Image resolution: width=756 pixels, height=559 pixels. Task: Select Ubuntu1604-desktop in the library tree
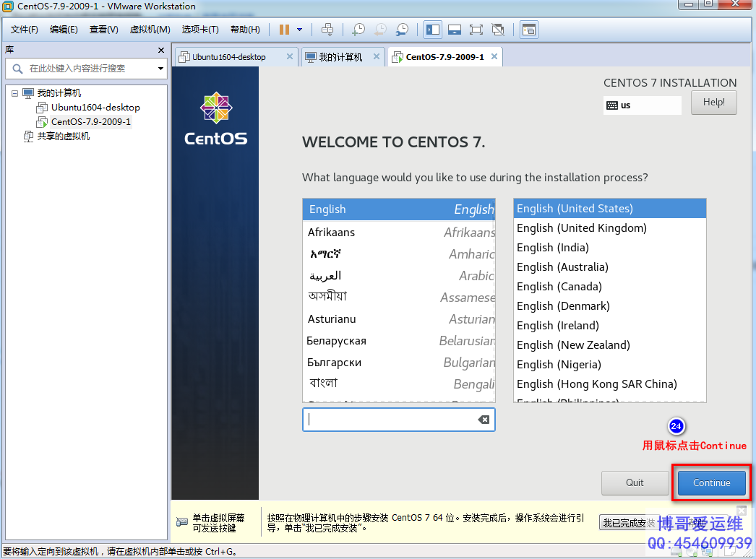click(x=95, y=107)
